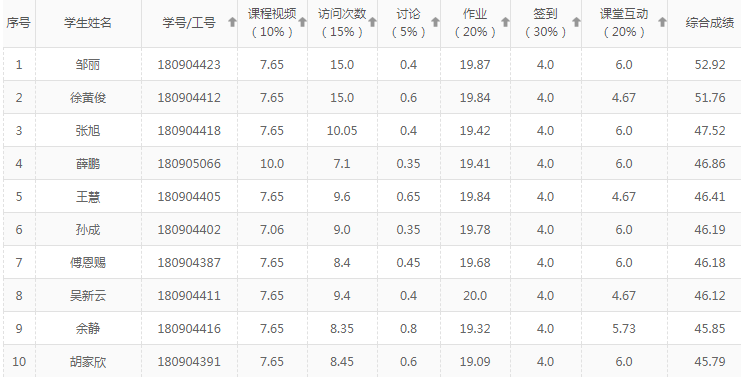This screenshot has width=741, height=377.
Task: Sort by 课程视频 (10%) arrow
Action: click(x=302, y=22)
